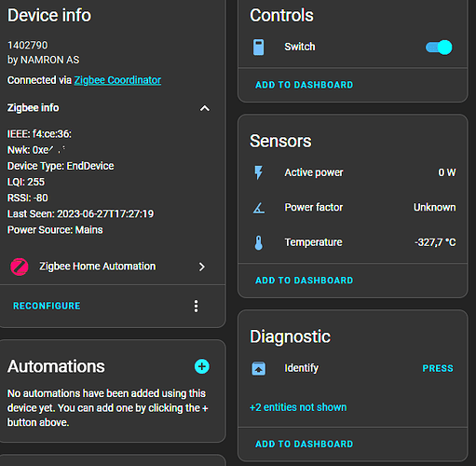Add Diagnostic card to dashboard
This screenshot has width=476, height=466.
(304, 444)
